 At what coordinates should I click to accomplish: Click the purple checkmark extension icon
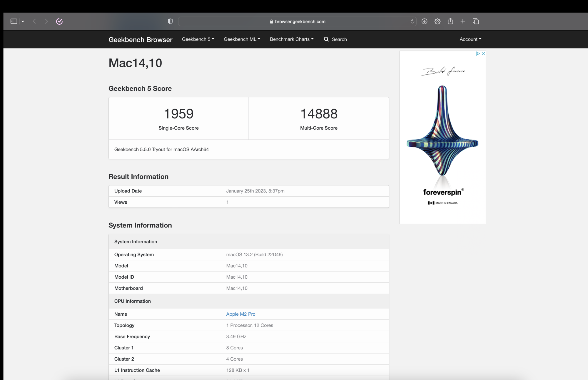click(59, 21)
